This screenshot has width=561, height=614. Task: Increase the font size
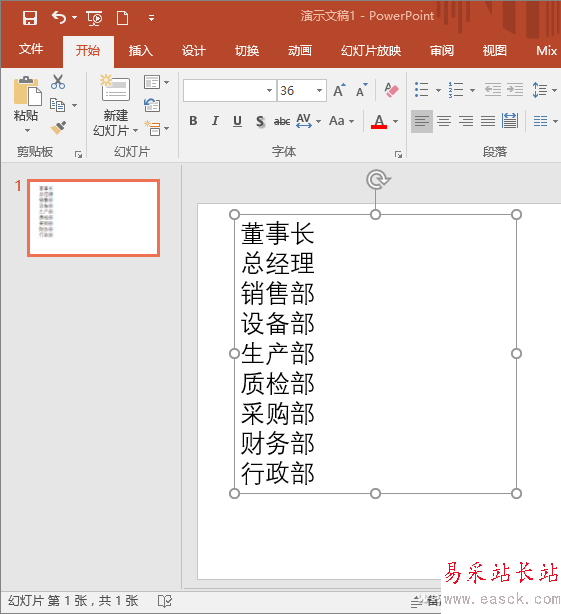(339, 90)
